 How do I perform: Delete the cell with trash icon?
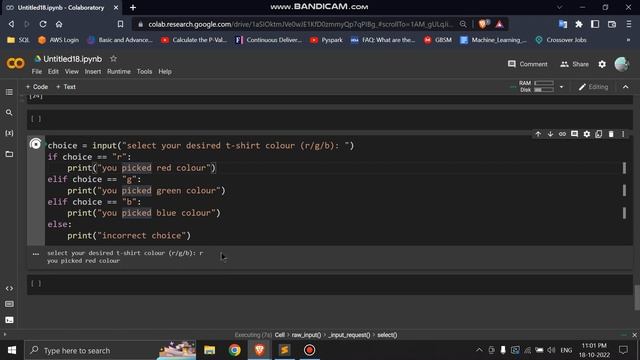point(611,134)
